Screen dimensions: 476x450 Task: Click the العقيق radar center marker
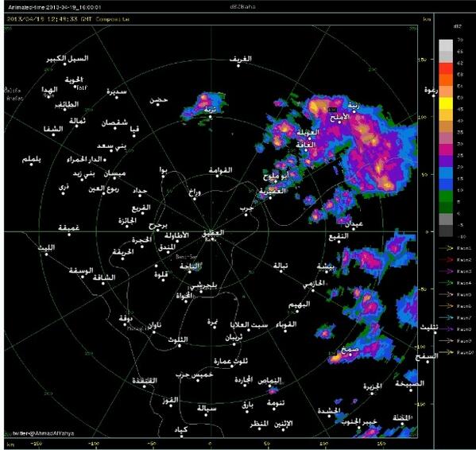click(x=211, y=240)
